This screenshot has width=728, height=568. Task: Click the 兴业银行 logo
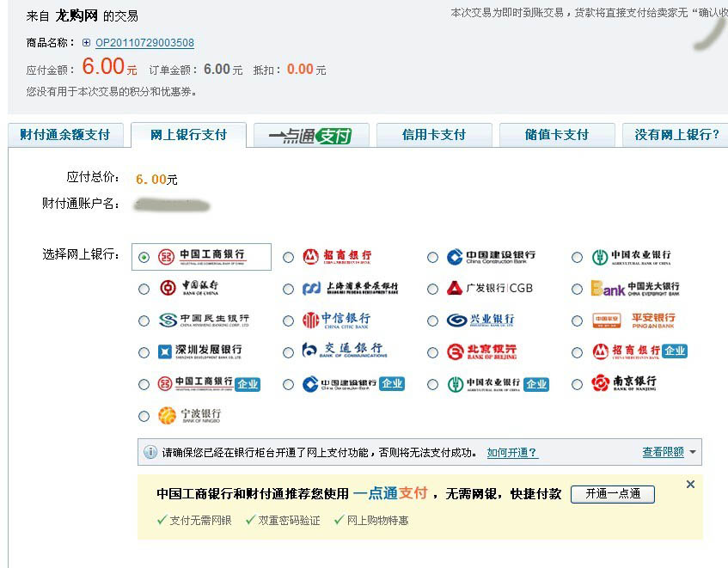point(480,320)
